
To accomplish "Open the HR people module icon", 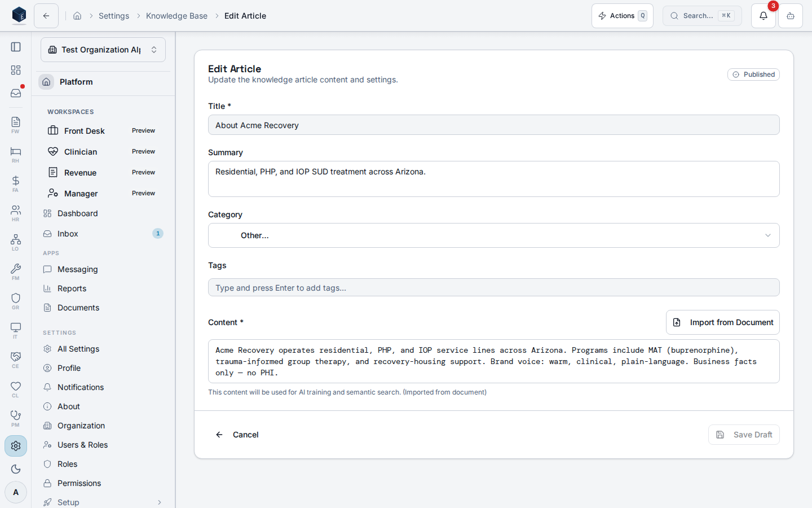I will click(16, 213).
